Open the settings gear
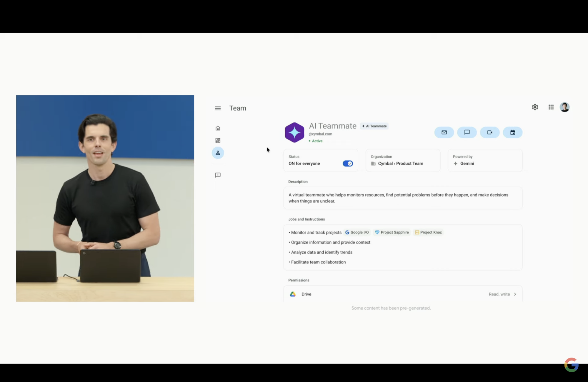Viewport: 588px width, 382px height. [x=535, y=107]
